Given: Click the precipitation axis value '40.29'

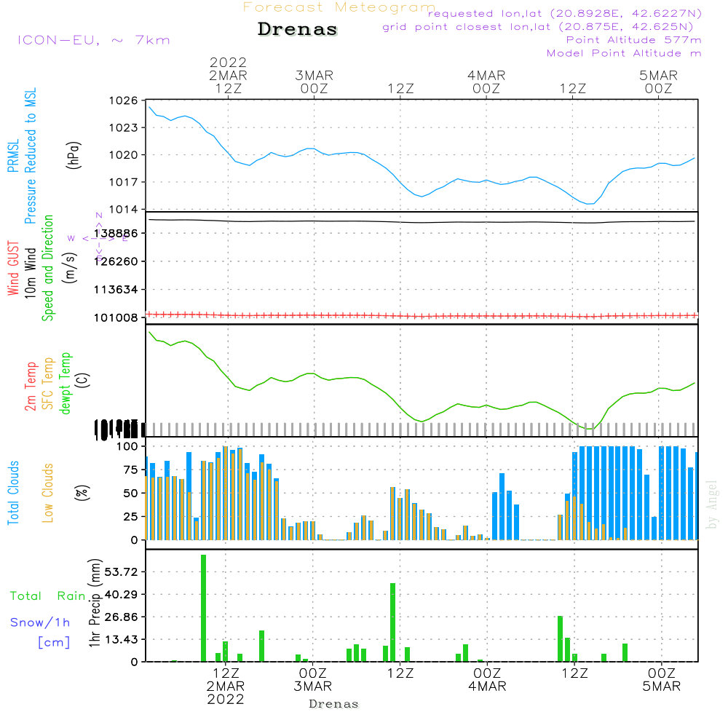Looking at the screenshot, I should click(121, 594).
